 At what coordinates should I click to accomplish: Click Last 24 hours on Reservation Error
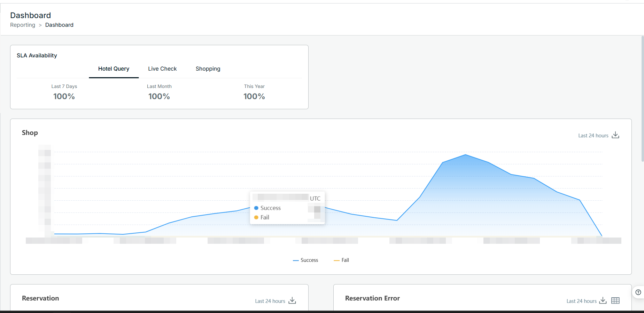[x=581, y=301]
